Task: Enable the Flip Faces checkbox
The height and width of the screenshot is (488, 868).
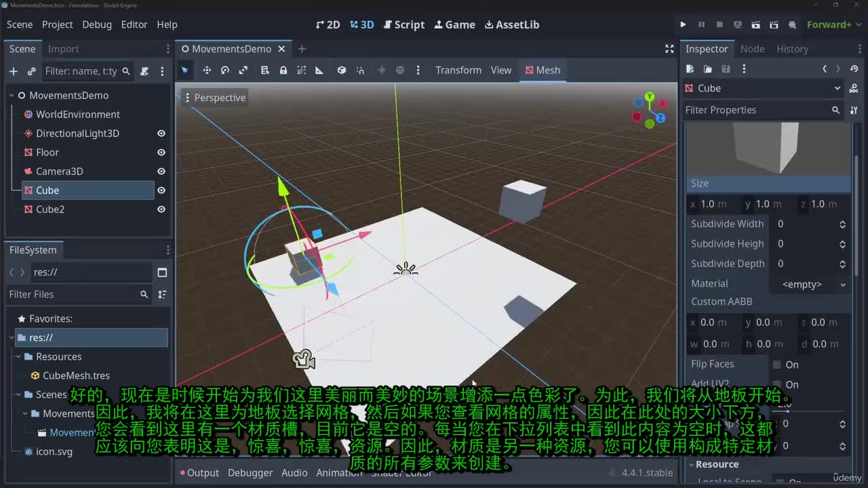Action: point(777,365)
